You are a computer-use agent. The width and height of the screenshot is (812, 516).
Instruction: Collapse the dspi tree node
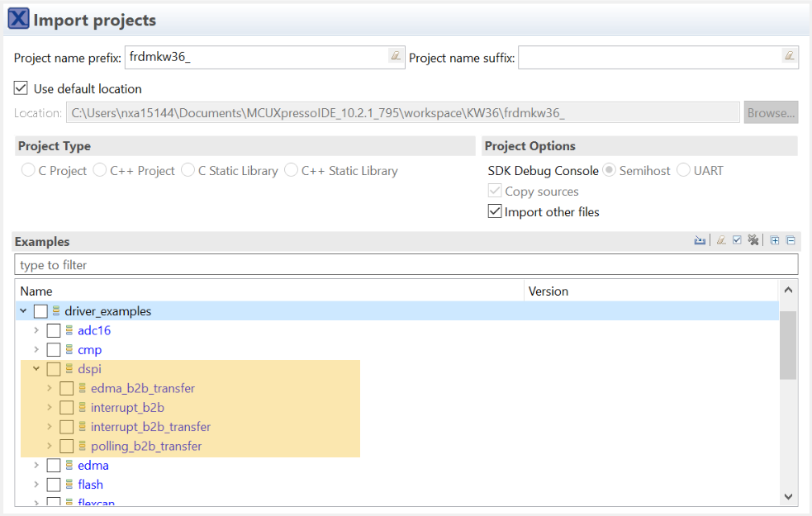(x=36, y=369)
